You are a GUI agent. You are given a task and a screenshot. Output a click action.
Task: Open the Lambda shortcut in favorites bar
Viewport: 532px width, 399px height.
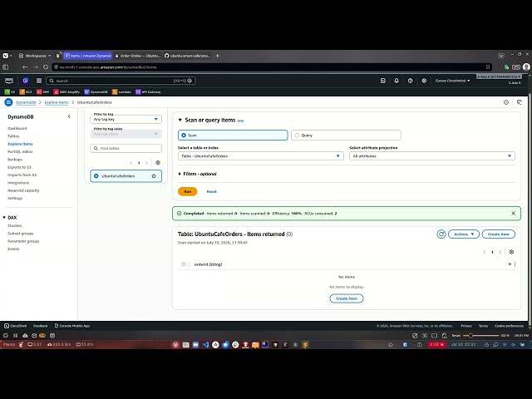[x=121, y=92]
